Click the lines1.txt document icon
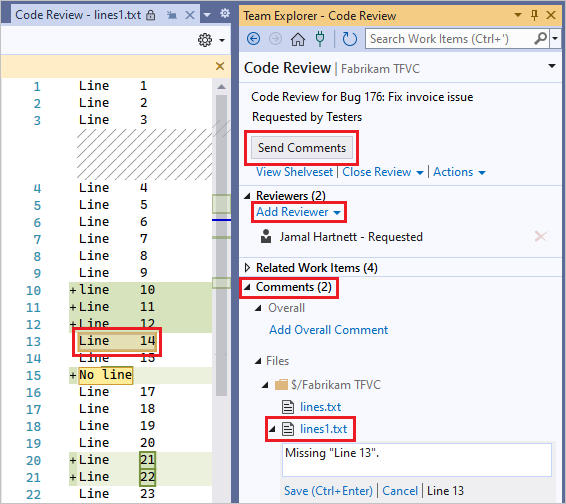Viewport: 566px width, 504px height. click(288, 429)
